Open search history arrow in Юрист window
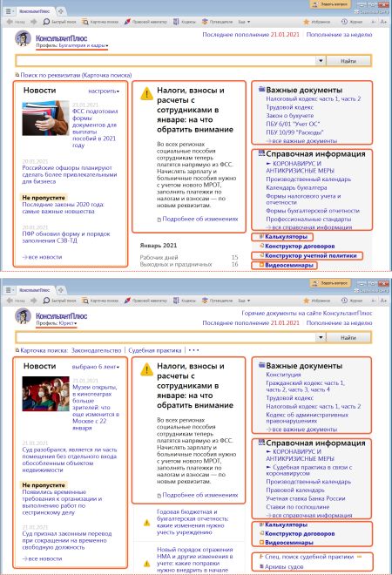 (x=321, y=337)
